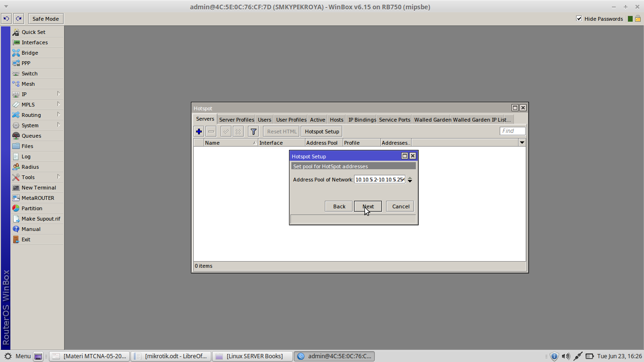Switch to Linux SERVER Books taskbar window
Image resolution: width=644 pixels, height=362 pixels.
[252, 356]
